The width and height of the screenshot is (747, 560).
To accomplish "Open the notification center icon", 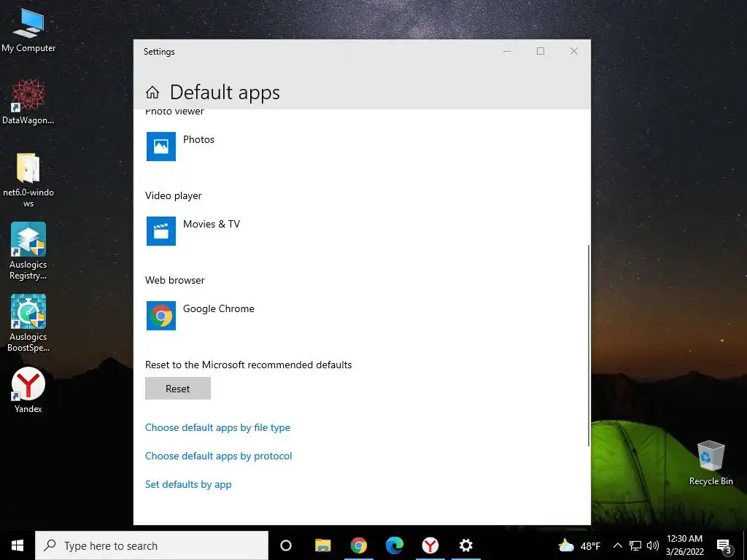I will [x=724, y=546].
